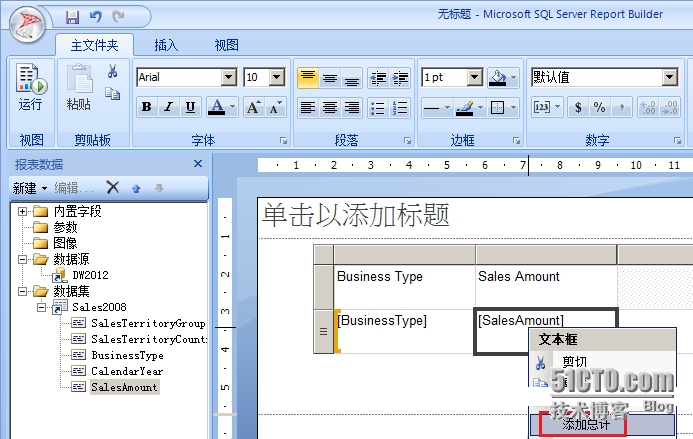This screenshot has width=693, height=439.
Task: Open border width 1 pt dropdown
Action: coord(475,77)
